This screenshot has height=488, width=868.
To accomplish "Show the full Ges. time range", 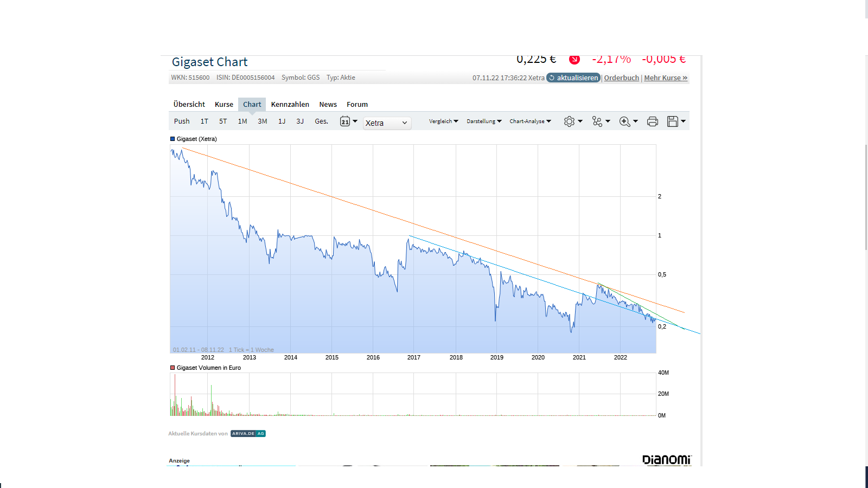I will tap(322, 121).
